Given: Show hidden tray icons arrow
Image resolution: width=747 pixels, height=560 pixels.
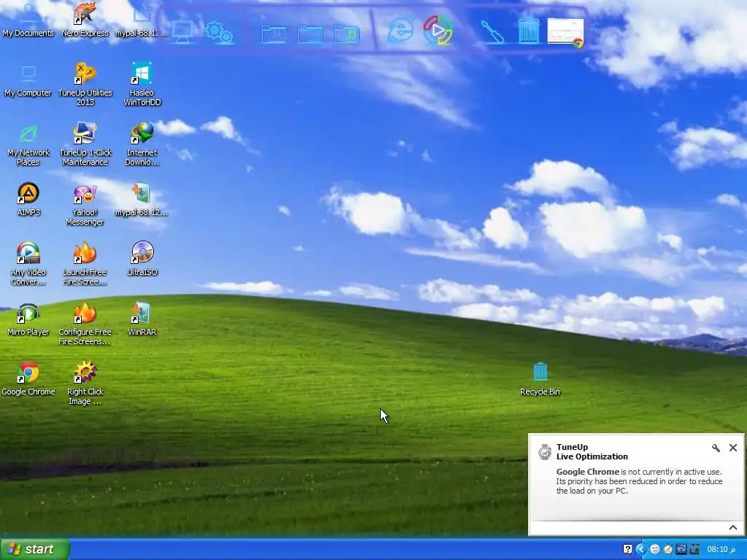Looking at the screenshot, I should [x=641, y=549].
